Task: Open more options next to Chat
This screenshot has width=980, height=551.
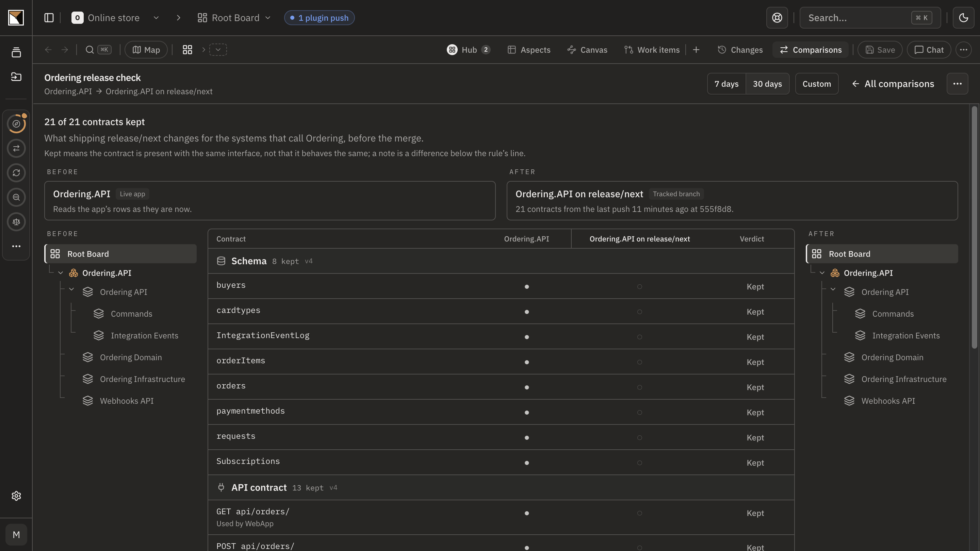Action: coord(963,50)
